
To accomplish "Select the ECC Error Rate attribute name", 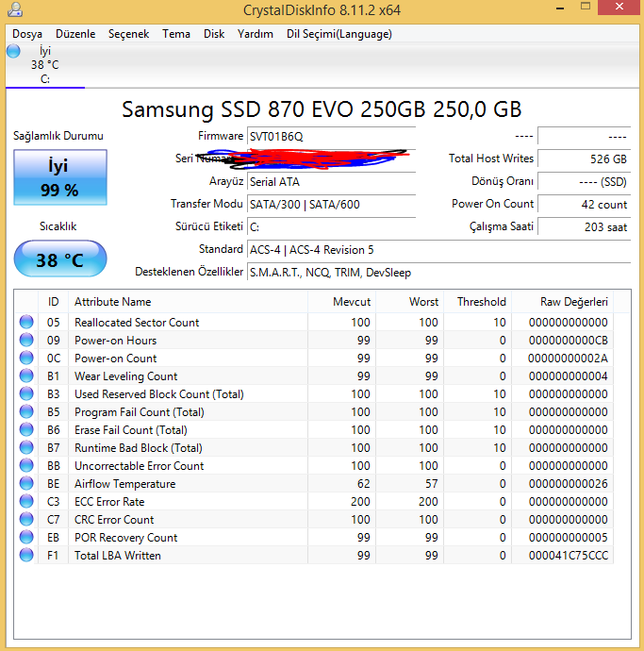I will pos(109,502).
